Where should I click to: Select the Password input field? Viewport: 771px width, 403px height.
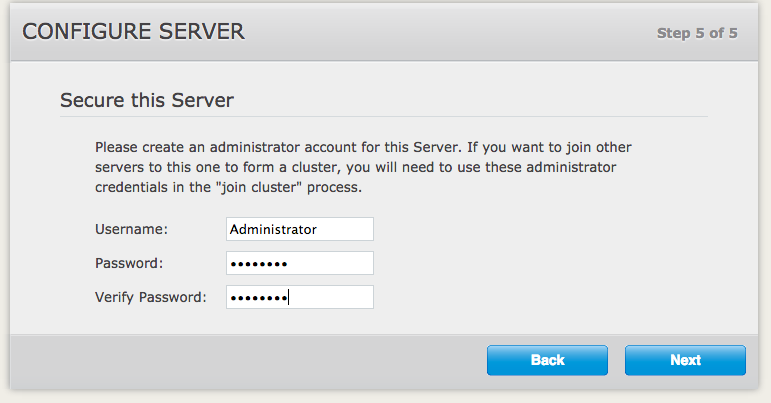[x=300, y=263]
